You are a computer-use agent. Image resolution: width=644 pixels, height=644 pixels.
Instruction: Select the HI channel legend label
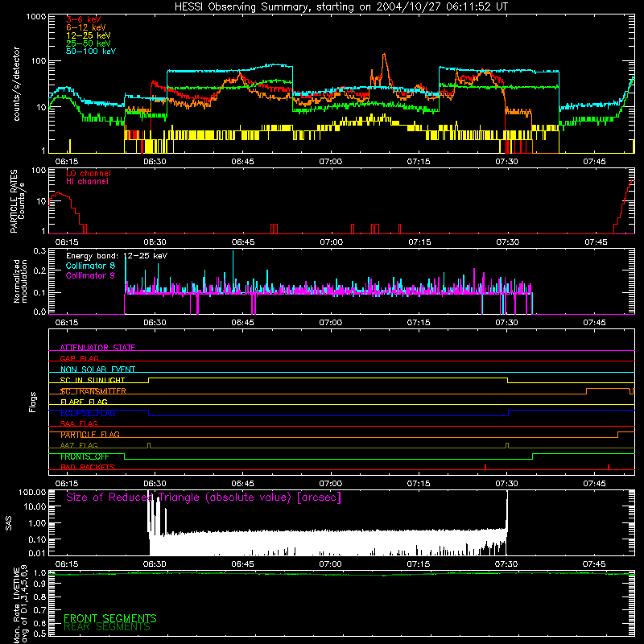[x=87, y=182]
